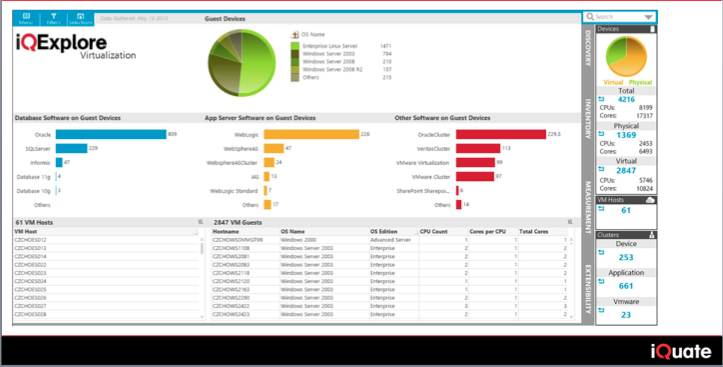The height and width of the screenshot is (367, 723).
Task: Click the undo arrow beside Total 4216
Action: (x=601, y=99)
